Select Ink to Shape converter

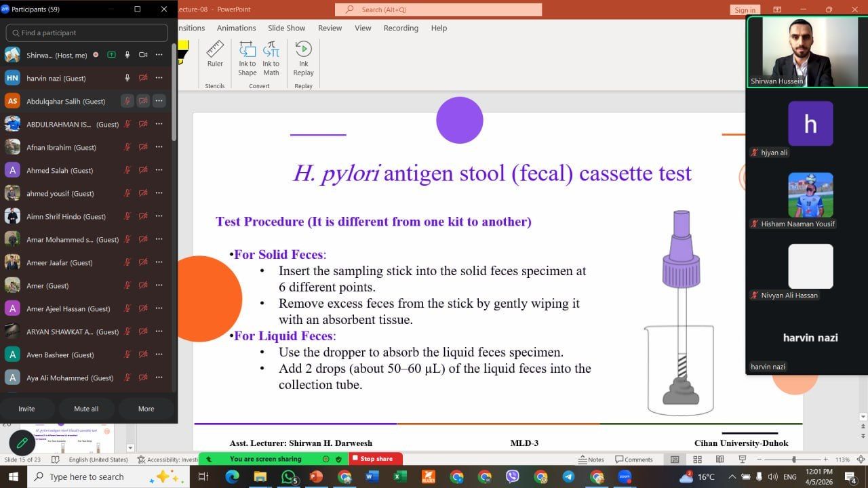(248, 58)
